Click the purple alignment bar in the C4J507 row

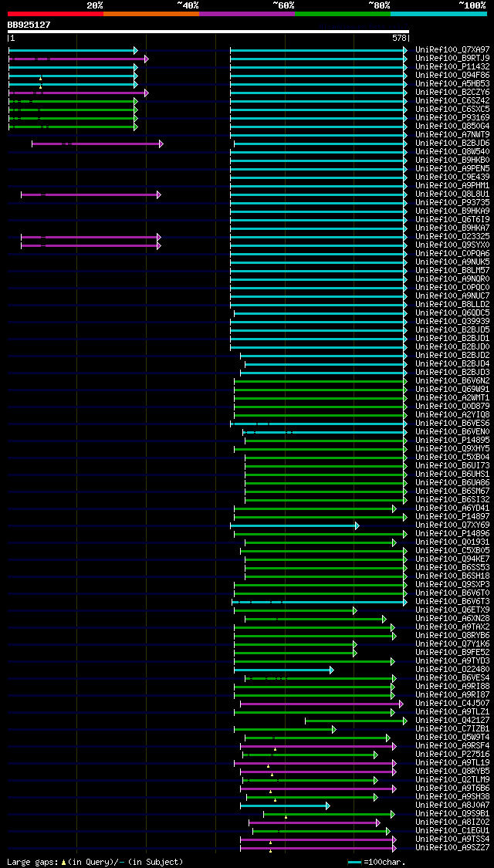[322, 704]
